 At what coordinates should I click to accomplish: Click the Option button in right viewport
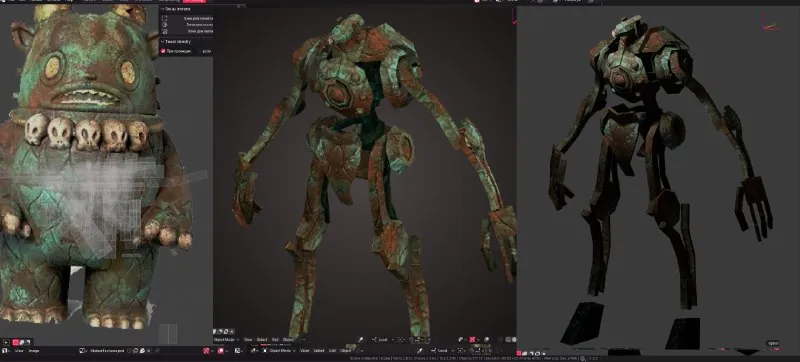(773, 343)
